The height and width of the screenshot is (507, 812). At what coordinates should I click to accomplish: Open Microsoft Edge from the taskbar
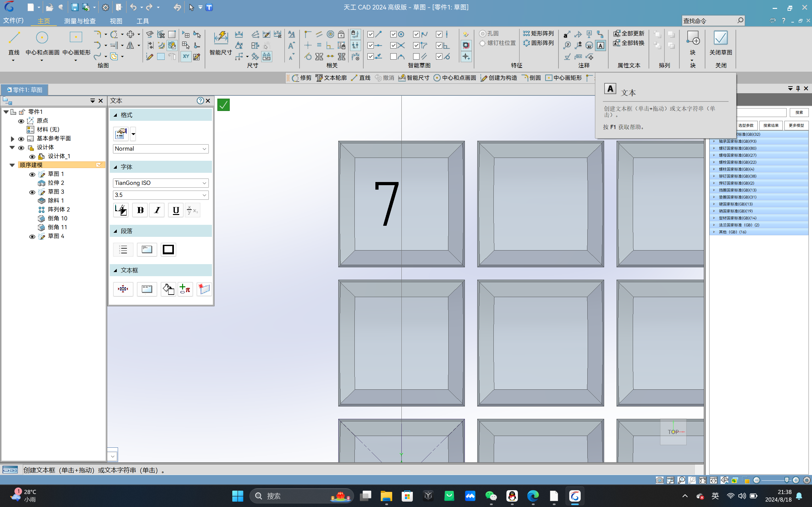[533, 496]
